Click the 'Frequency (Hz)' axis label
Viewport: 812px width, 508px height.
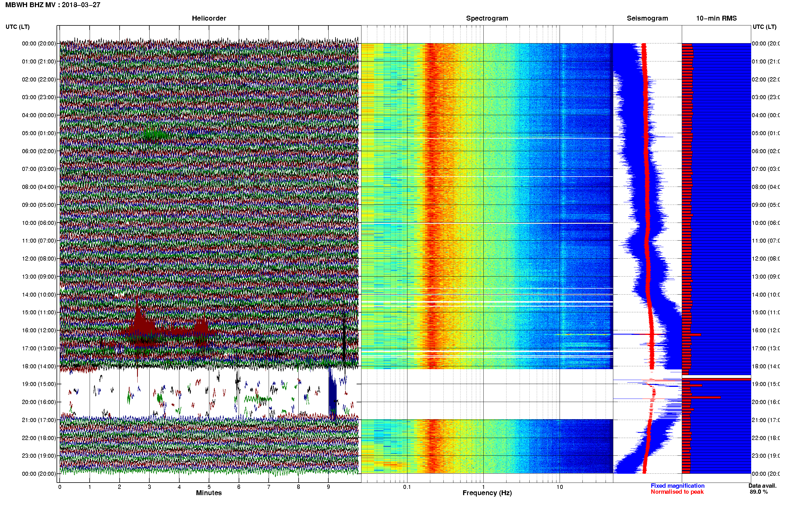click(487, 493)
